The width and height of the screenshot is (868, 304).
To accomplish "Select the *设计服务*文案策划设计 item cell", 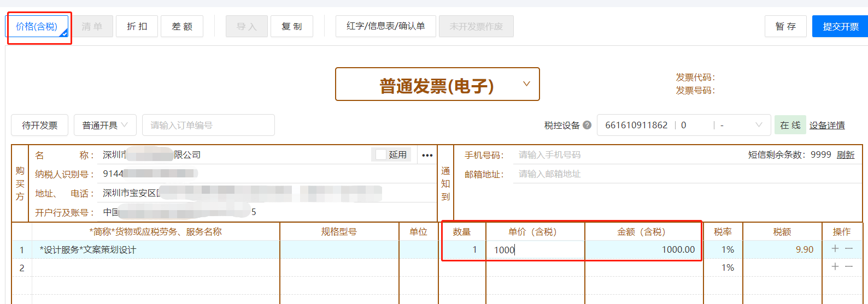I will (x=156, y=249).
